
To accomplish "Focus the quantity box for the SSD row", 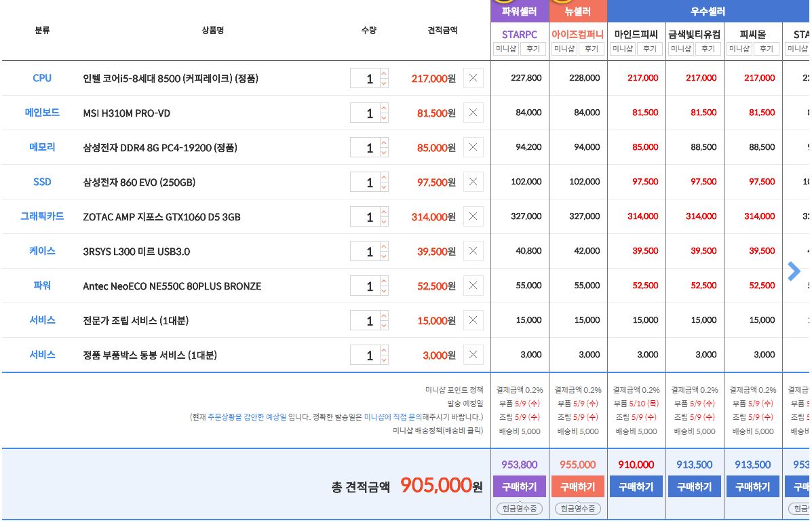I will 365,182.
